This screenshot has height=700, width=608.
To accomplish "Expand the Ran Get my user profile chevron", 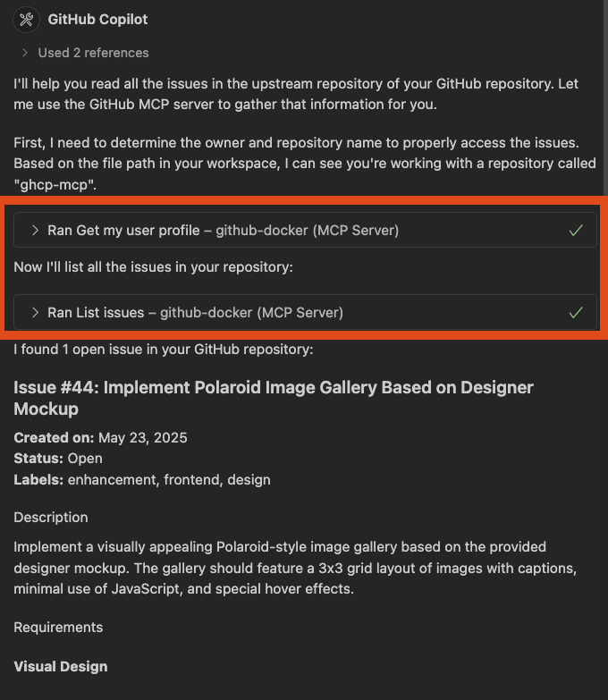I will [x=35, y=231].
